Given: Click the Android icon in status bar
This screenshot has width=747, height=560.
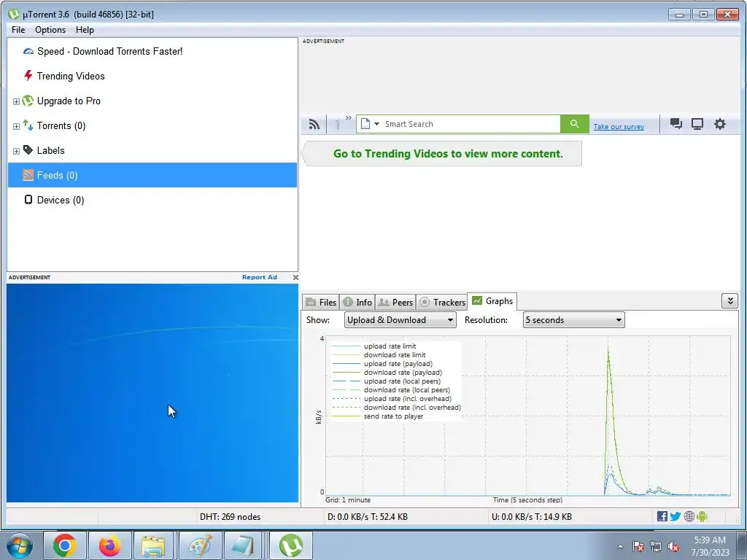Looking at the screenshot, I should coord(703,516).
